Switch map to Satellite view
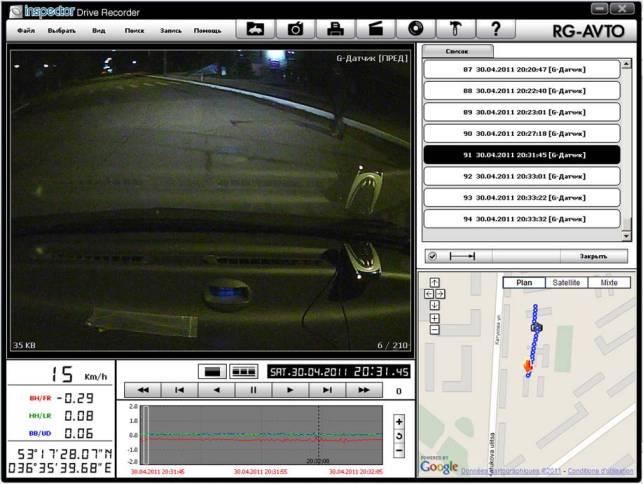Viewport: 643px width, 484px height. pos(567,283)
